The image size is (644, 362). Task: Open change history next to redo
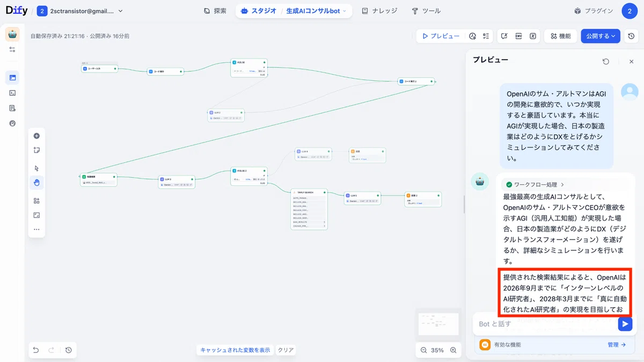[x=69, y=350]
